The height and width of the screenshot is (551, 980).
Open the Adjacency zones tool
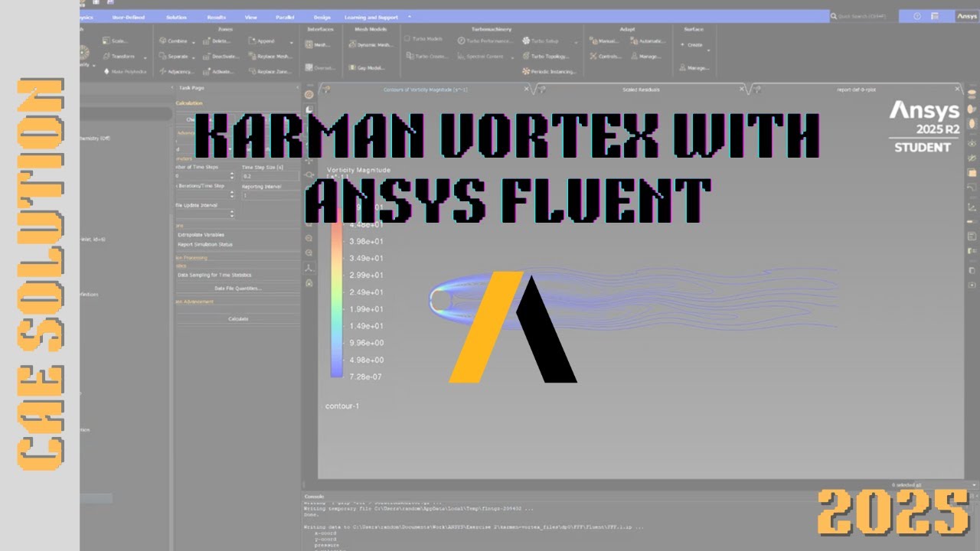[x=176, y=71]
